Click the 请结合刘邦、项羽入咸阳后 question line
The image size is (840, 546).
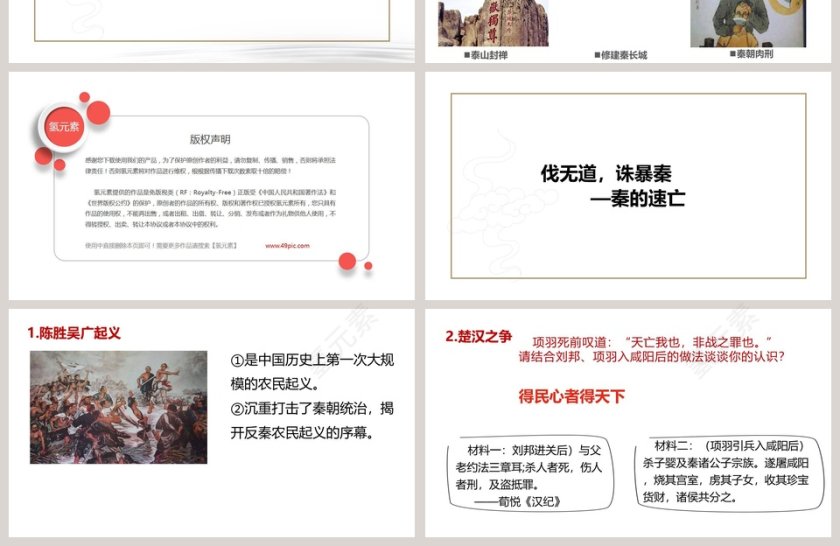click(x=651, y=356)
